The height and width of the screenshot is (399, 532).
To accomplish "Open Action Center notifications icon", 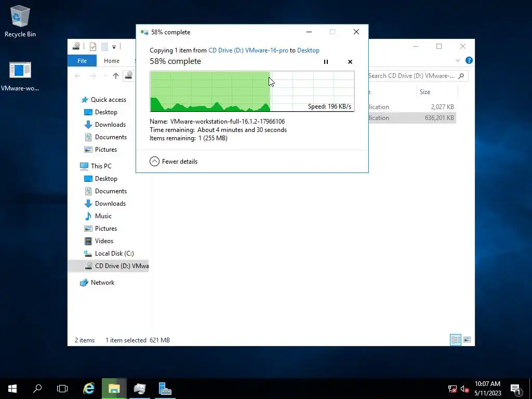I will 516,389.
